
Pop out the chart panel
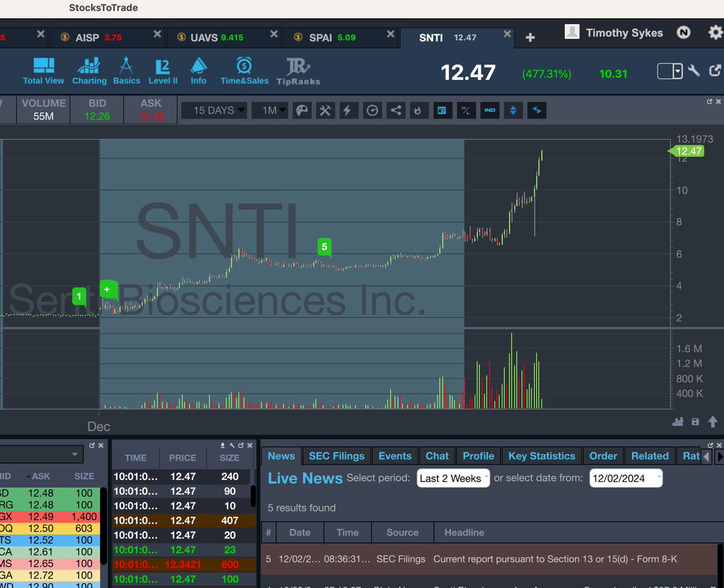coord(710,102)
